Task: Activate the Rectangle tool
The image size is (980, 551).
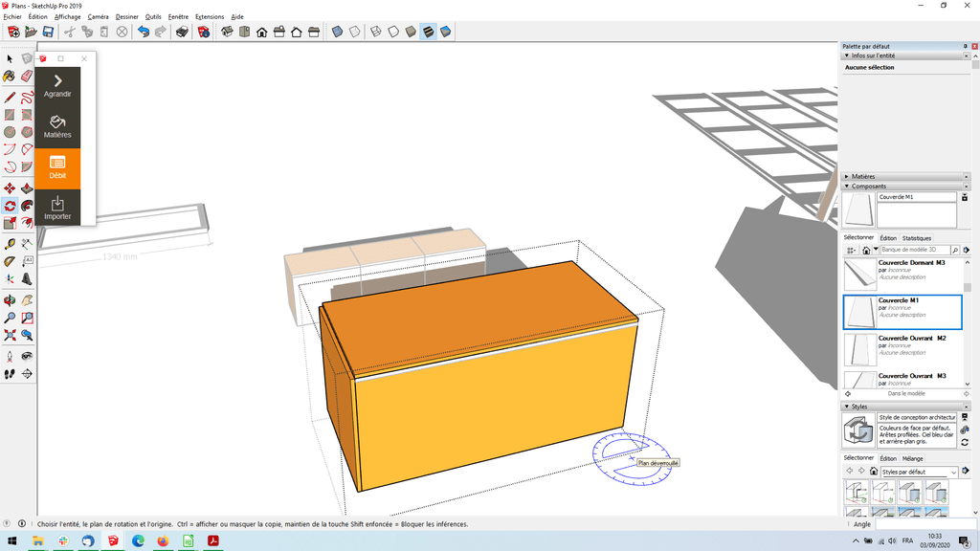Action: click(10, 115)
